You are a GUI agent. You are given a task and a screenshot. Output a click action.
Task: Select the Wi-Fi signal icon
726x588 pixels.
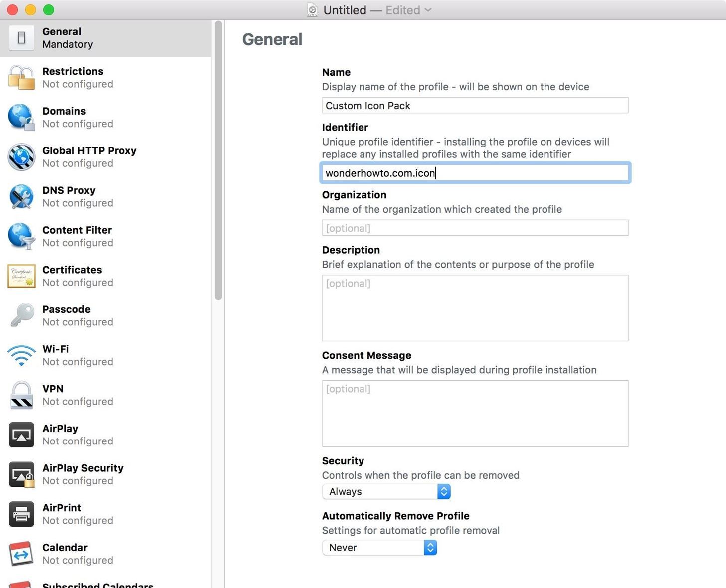pyautogui.click(x=21, y=355)
